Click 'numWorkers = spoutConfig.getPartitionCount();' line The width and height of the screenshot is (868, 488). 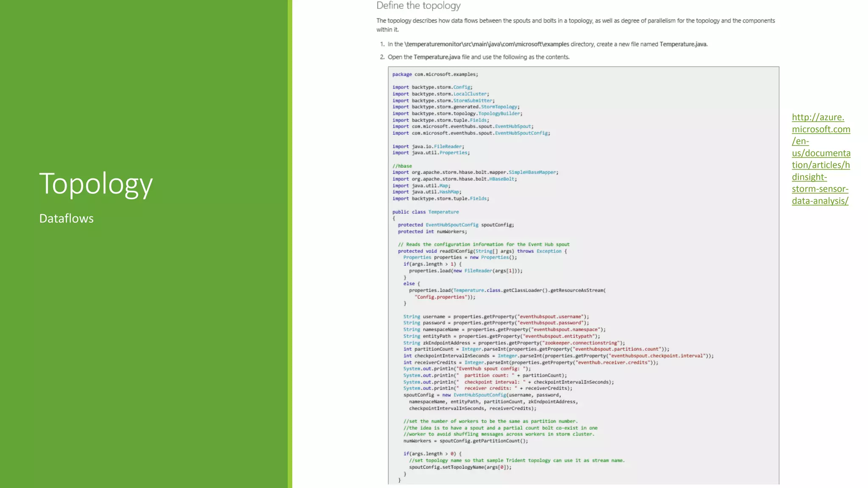465,441
